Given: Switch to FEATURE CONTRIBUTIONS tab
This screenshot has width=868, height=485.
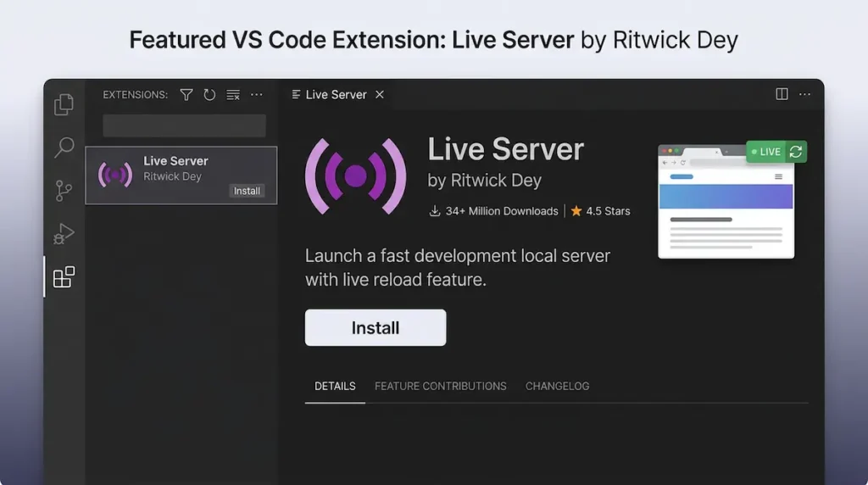Looking at the screenshot, I should coord(441,386).
